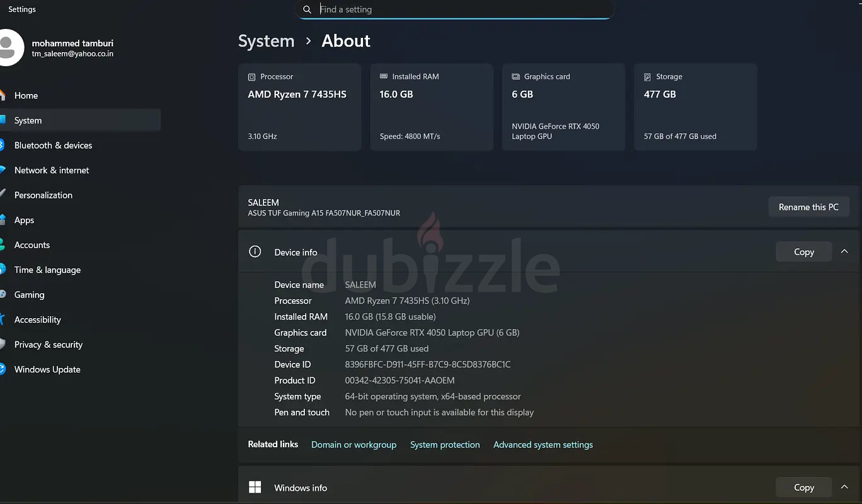Image resolution: width=862 pixels, height=504 pixels.
Task: Collapse the Device info section
Action: click(x=844, y=252)
